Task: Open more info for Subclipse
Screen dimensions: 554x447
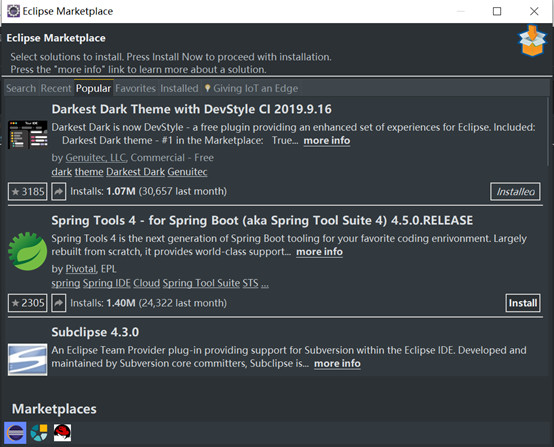Action: pos(337,364)
